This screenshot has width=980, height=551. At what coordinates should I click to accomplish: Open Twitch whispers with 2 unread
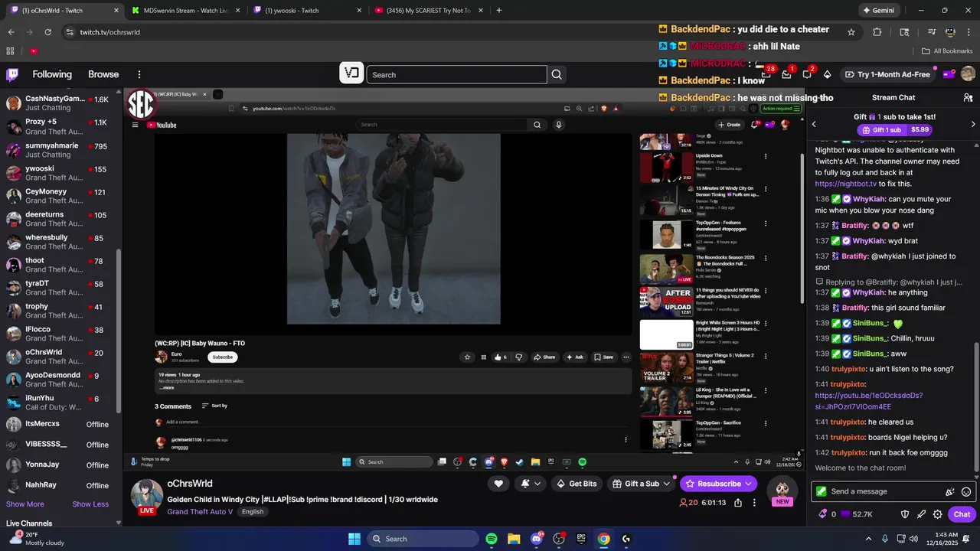[807, 74]
